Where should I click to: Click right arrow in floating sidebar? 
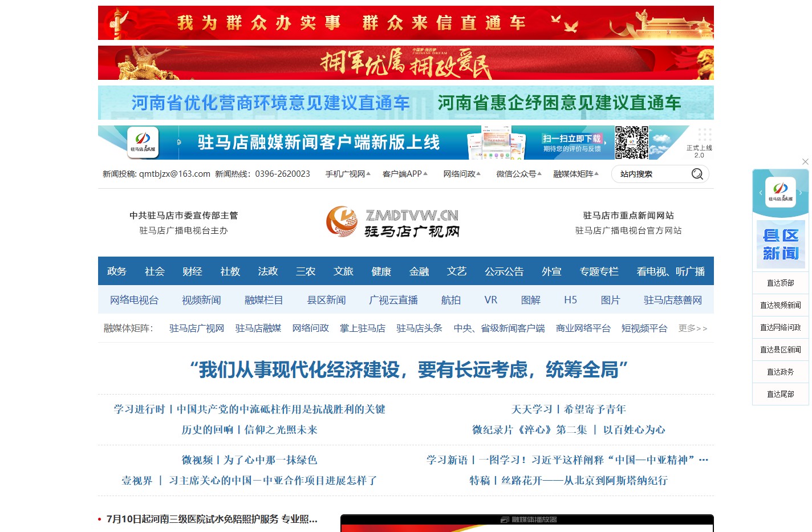801,193
